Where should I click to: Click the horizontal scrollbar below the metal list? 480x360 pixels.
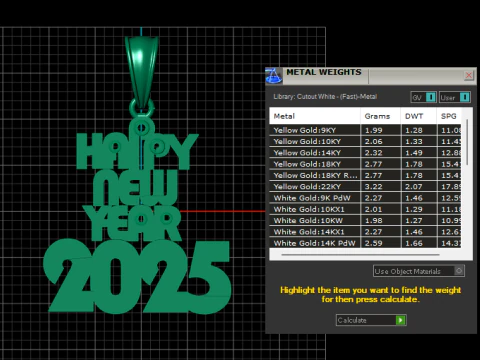click(360, 255)
